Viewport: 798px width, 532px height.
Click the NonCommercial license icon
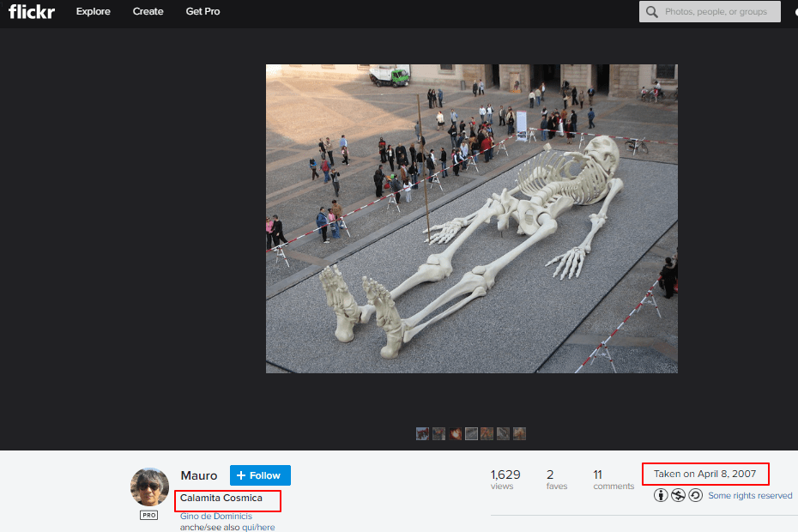click(x=678, y=495)
